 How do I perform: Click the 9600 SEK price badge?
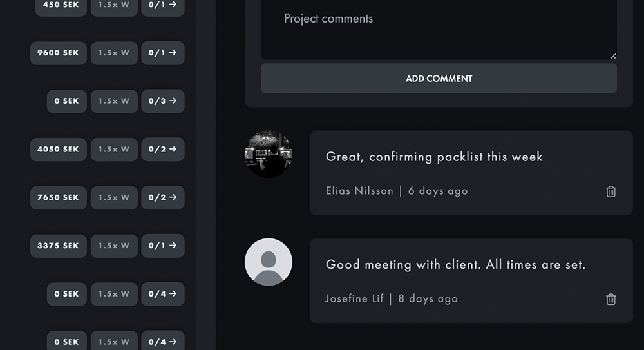[x=58, y=53]
